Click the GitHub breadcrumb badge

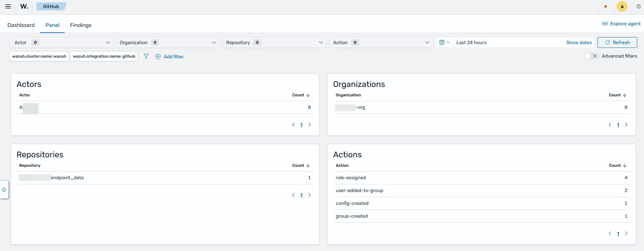point(51,6)
